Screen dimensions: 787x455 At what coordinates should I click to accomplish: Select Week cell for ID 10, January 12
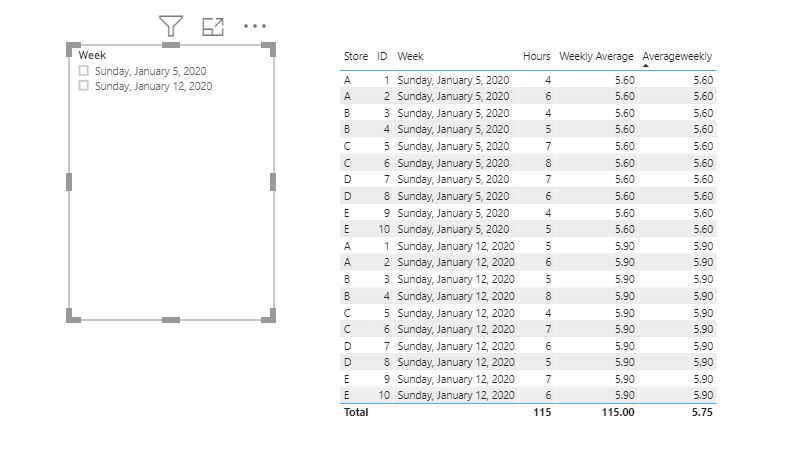tap(456, 395)
